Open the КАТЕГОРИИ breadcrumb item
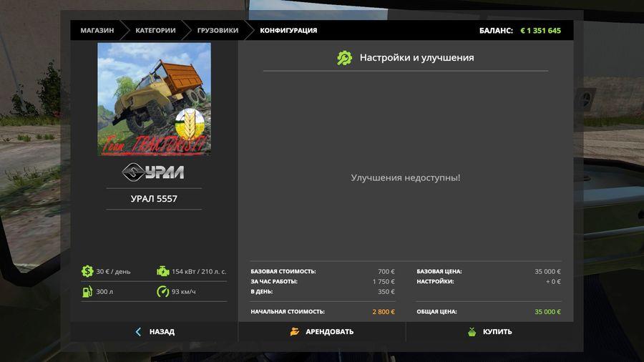644x362 pixels. pyautogui.click(x=154, y=31)
